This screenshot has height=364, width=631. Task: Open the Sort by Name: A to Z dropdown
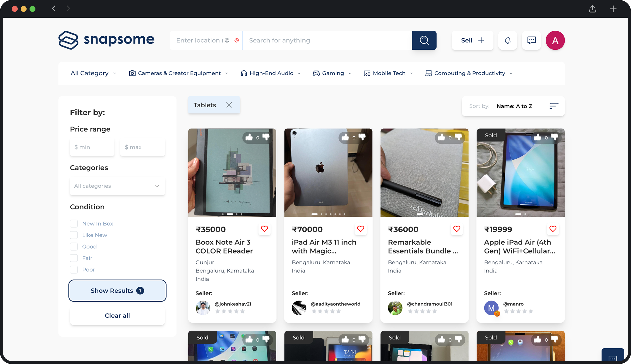pyautogui.click(x=513, y=106)
